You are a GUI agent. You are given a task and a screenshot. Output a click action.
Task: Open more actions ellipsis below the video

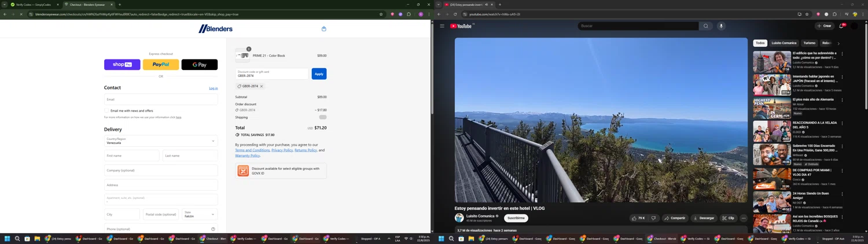click(744, 218)
